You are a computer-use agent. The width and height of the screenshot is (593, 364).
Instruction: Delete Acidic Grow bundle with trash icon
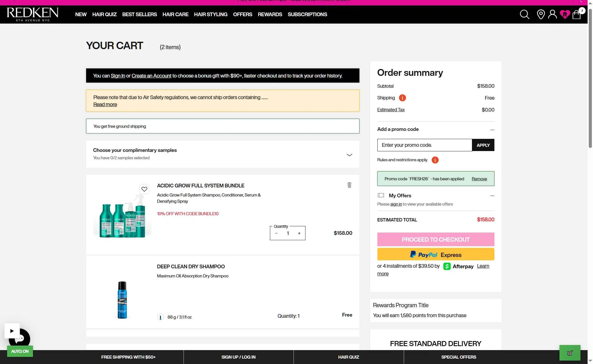pyautogui.click(x=349, y=185)
